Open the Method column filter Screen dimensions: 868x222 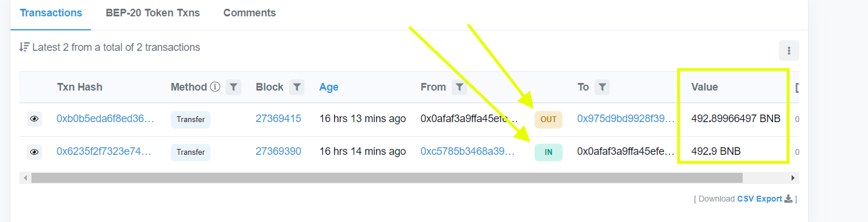click(233, 87)
